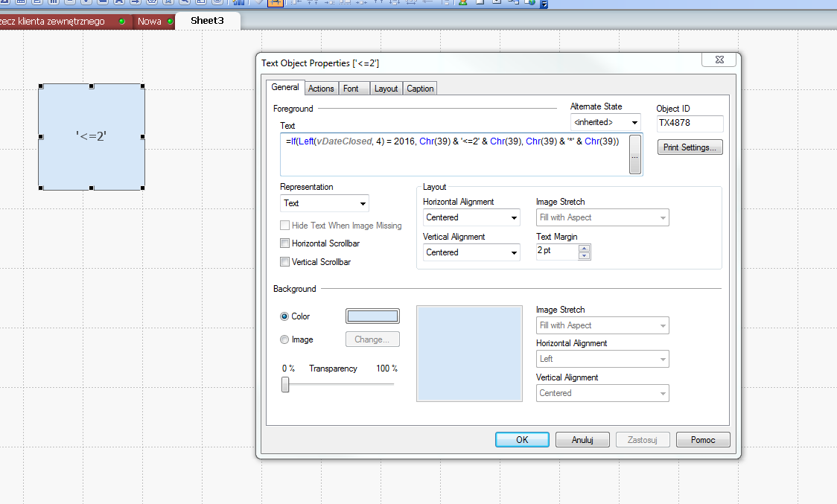Open the toolbar options arrow at the toolbar's end

click(544, 4)
